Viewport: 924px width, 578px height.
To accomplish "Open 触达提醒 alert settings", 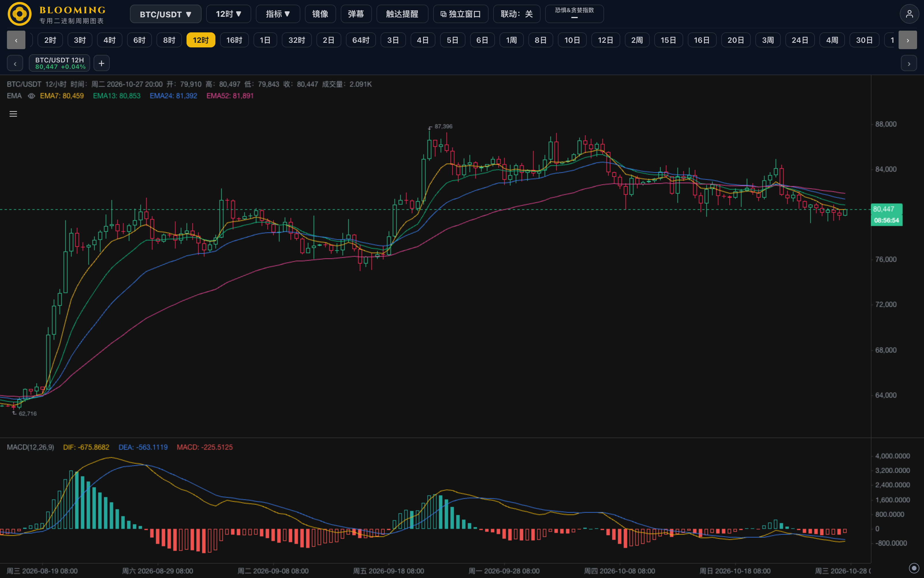I will 402,14.
